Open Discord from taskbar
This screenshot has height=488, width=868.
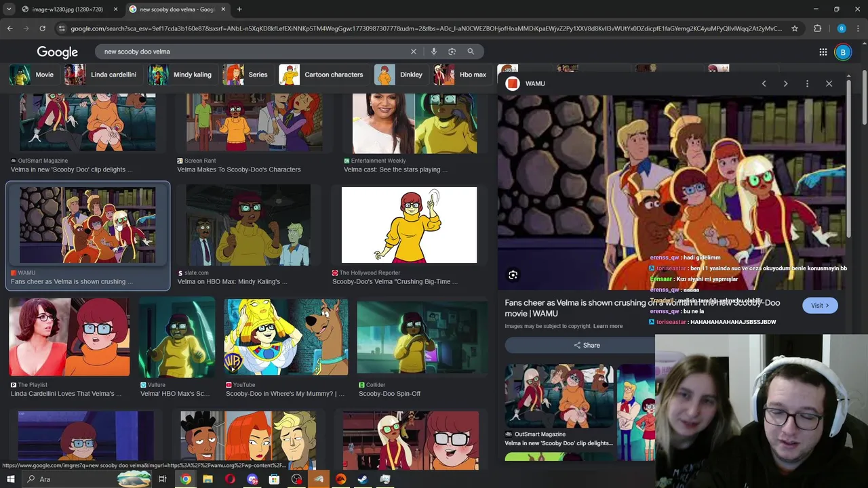[x=252, y=479]
